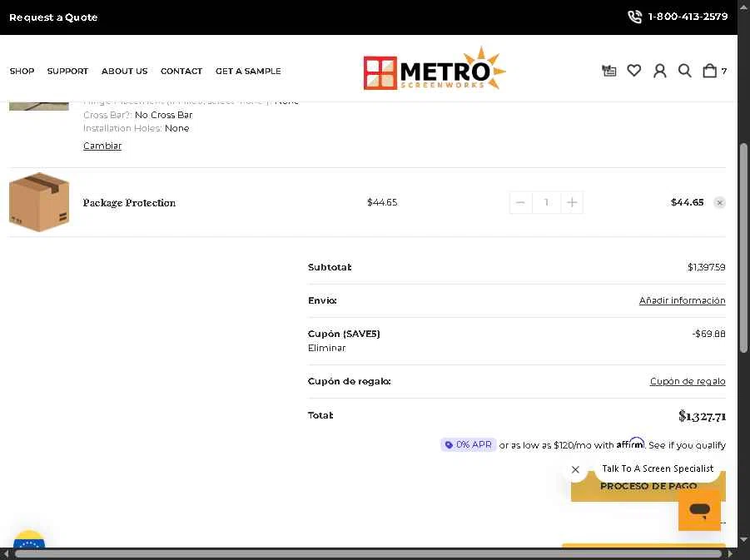Click the horizontal scrollbar thumb
This screenshot has width=750, height=560.
[368, 554]
